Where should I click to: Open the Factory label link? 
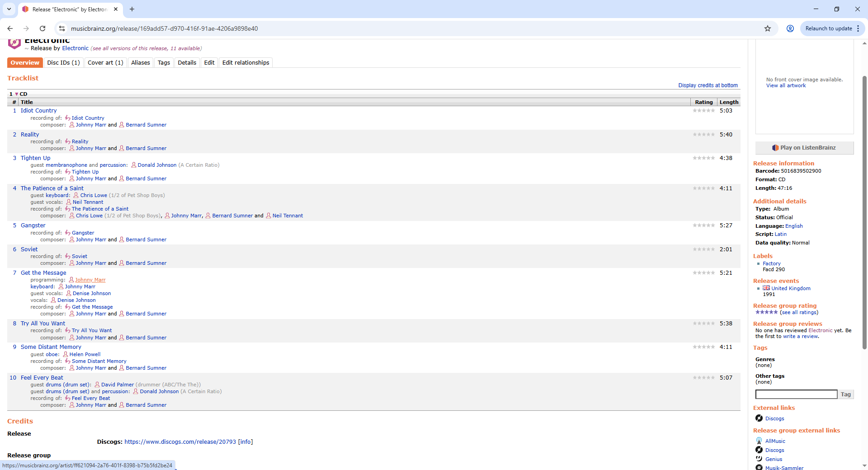(x=771, y=263)
